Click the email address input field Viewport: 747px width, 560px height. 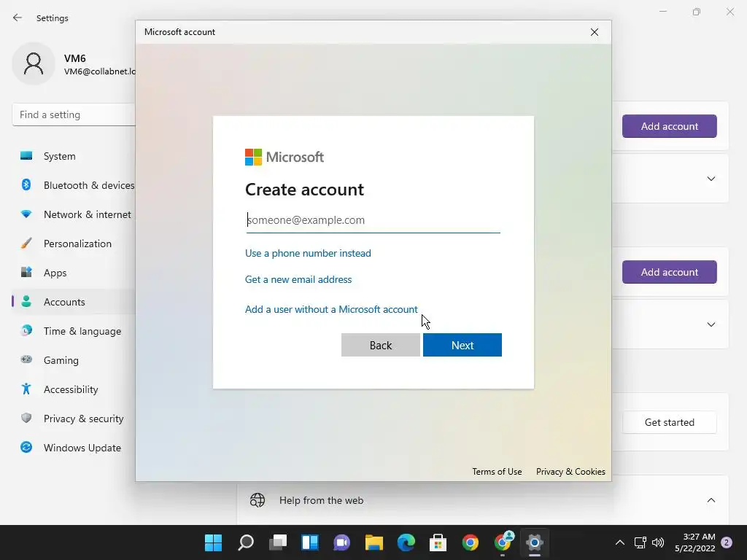[x=373, y=220]
